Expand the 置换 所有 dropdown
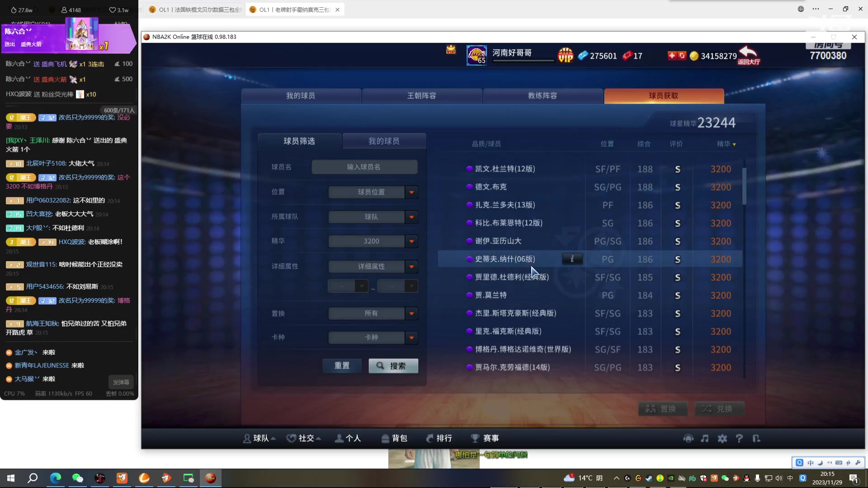 pos(411,313)
